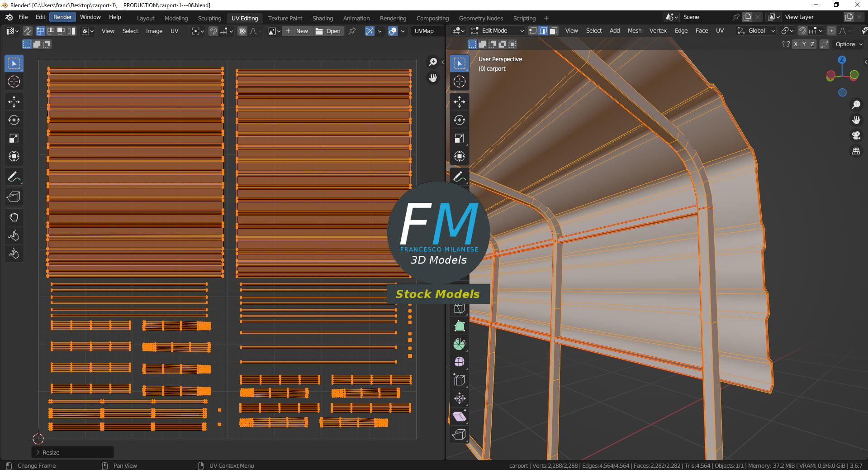Select the Move tool in 3D viewport

click(x=460, y=102)
